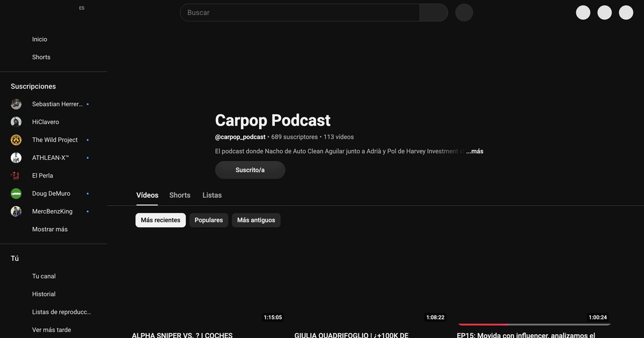Click the HiClavero avatar icon
This screenshot has width=644, height=338.
click(16, 122)
